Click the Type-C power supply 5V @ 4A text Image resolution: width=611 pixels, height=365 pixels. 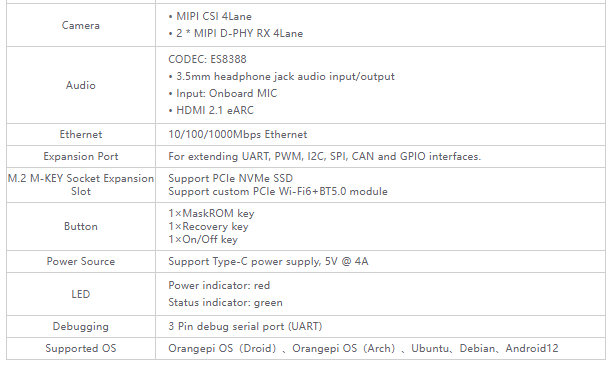pos(268,261)
